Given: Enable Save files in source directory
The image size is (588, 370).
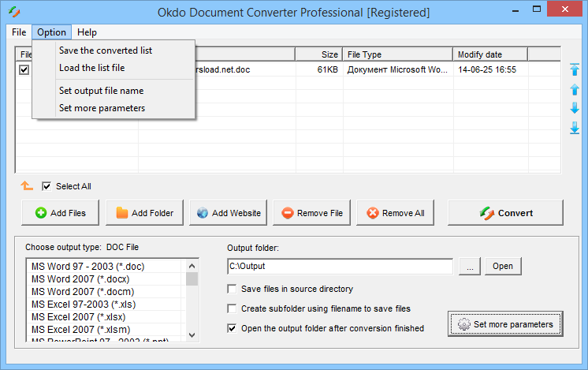Looking at the screenshot, I should pos(233,289).
